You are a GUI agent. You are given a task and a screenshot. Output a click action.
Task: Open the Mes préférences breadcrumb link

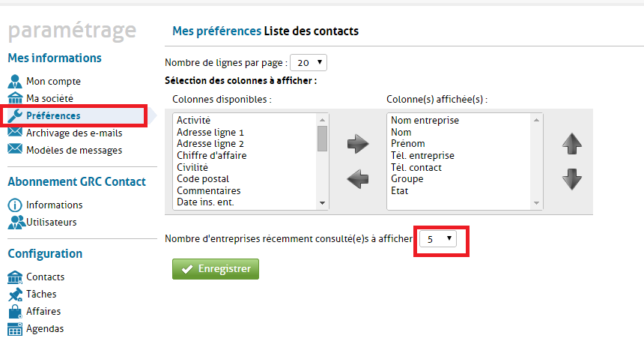click(216, 31)
